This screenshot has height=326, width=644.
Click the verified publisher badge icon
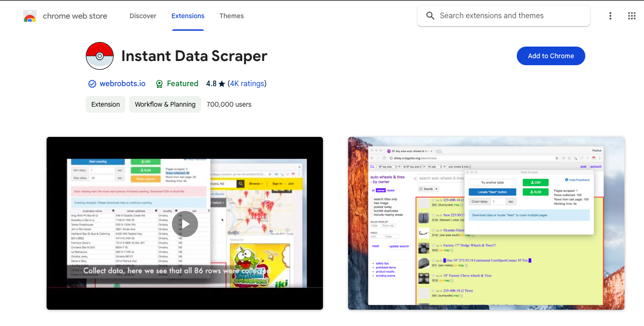(92, 84)
